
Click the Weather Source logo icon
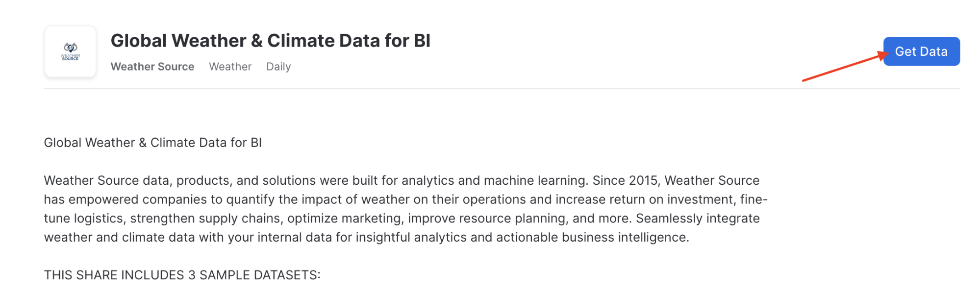coord(70,51)
